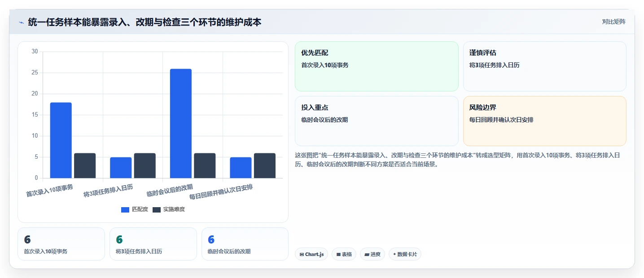This screenshot has height=278, width=644.
Task: Click 首次录入10项事务 text in 优先匹配 card
Action: point(325,65)
